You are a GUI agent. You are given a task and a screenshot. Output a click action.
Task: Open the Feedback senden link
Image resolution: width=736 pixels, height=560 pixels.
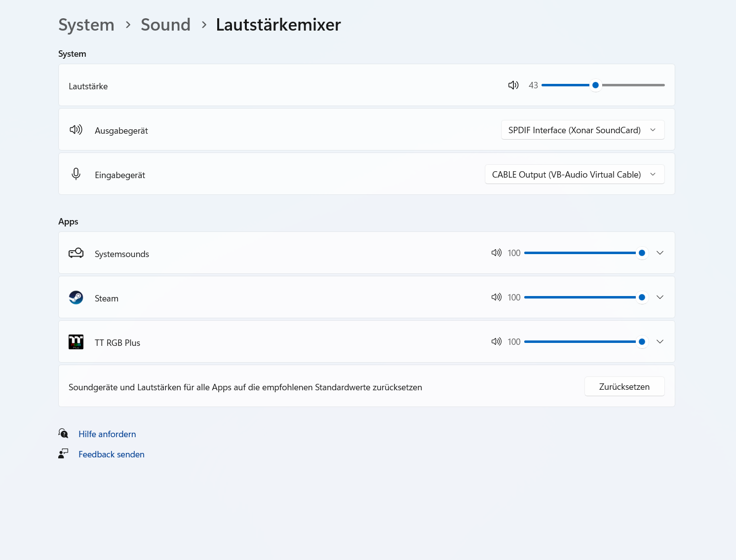pyautogui.click(x=112, y=454)
